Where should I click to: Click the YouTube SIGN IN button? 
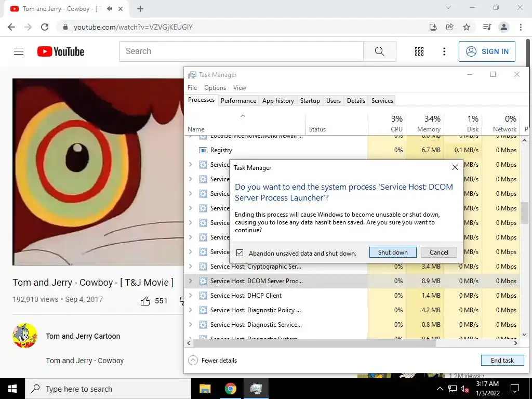point(487,51)
